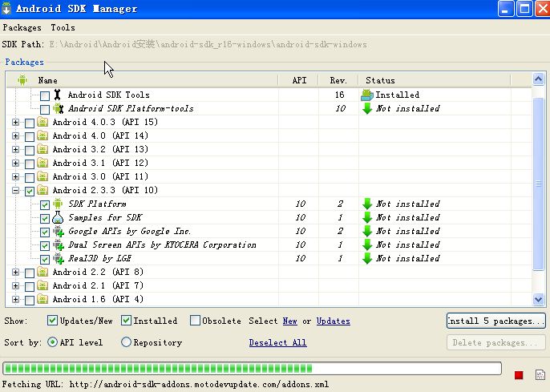The height and width of the screenshot is (392, 550).
Task: Click the Android 1.6 (API 4) folder icon
Action: tap(42, 300)
